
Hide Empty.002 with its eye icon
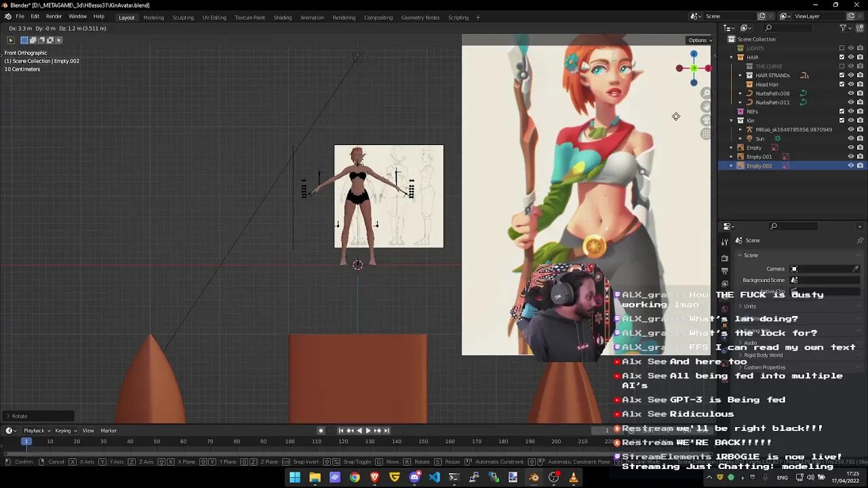pos(851,165)
